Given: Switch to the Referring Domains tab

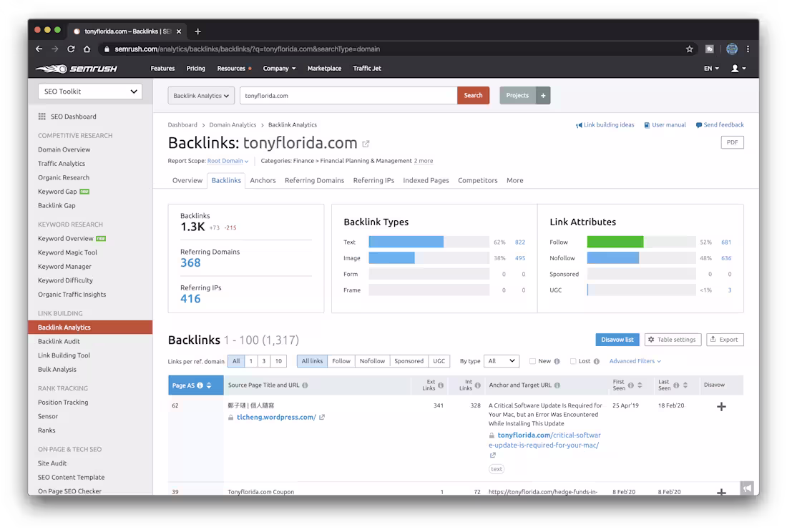Looking at the screenshot, I should coord(314,180).
